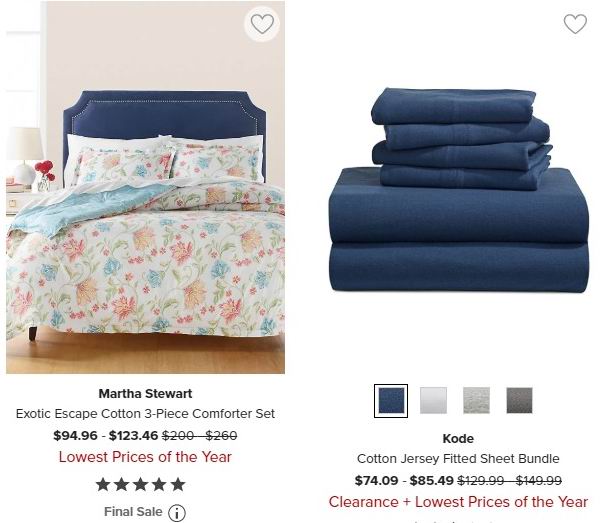The image size is (608, 523).
Task: Favorite the Martha Stewart comforter with heart icon
Action: [262, 24]
